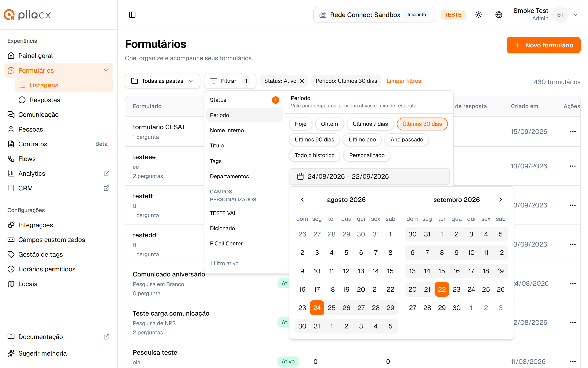This screenshot has height=368, width=588.
Task: Pick 15 in setembro 2026 calendar
Action: [x=442, y=271]
